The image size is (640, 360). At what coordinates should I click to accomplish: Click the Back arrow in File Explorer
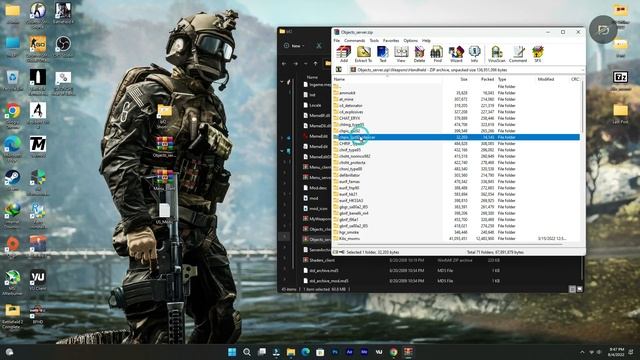coord(284,64)
